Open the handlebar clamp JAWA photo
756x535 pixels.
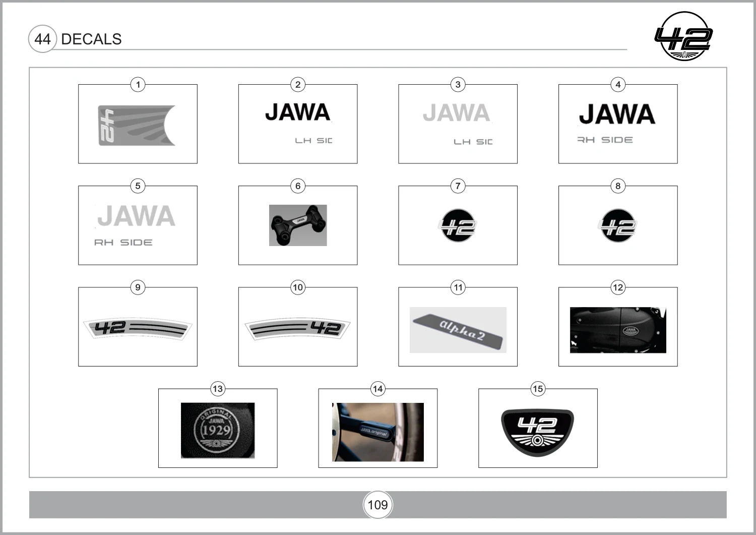[298, 225]
